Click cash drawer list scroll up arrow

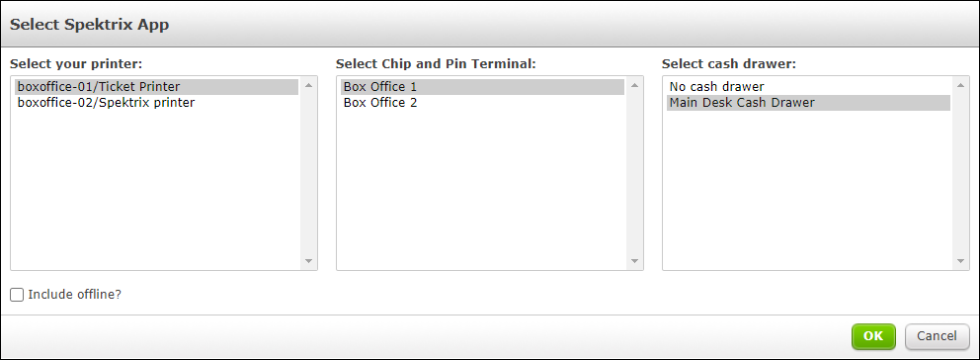point(960,85)
